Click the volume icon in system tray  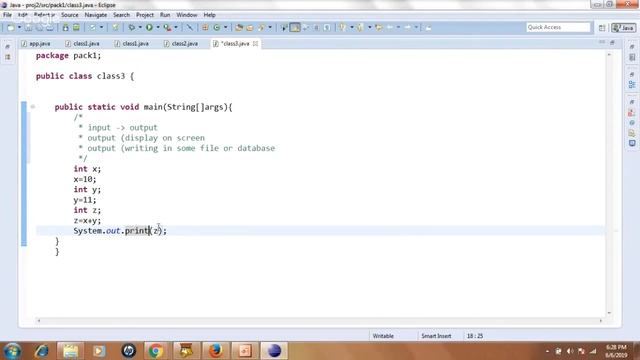point(570,351)
